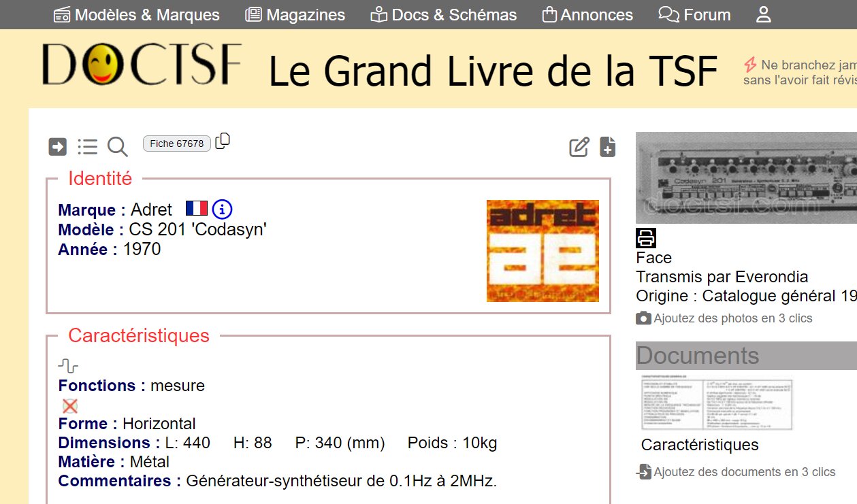Open the Codasyn 201 face photo
Viewport: 857px width, 504px height.
click(746, 178)
